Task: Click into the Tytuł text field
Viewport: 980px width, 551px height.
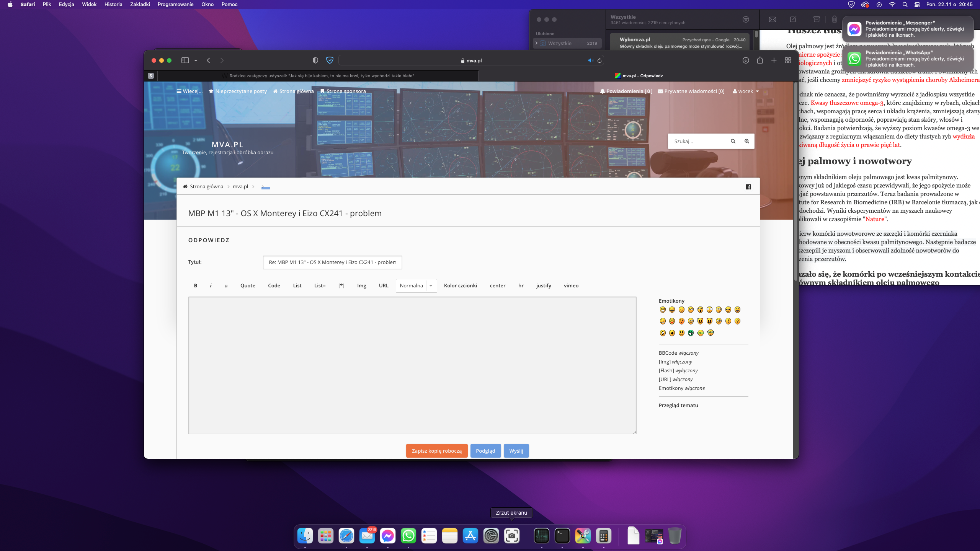Action: 332,262
